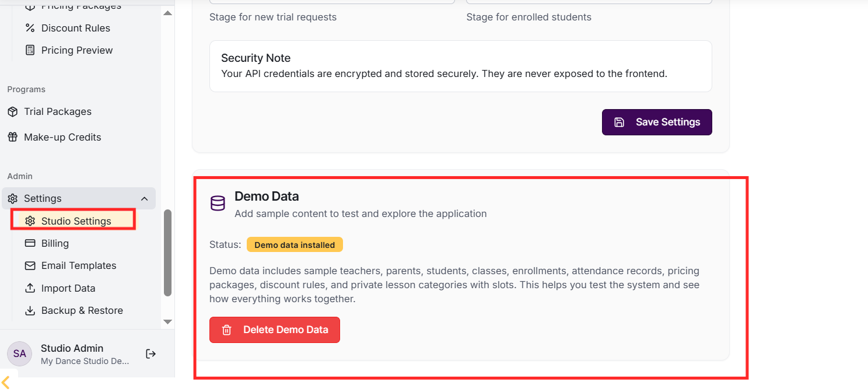Click the Delete Demo Data button

click(274, 330)
